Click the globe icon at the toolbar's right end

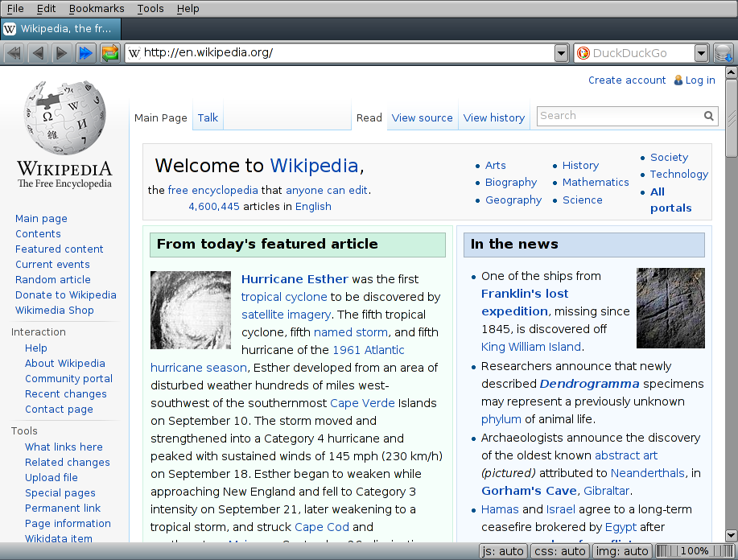coord(723,52)
